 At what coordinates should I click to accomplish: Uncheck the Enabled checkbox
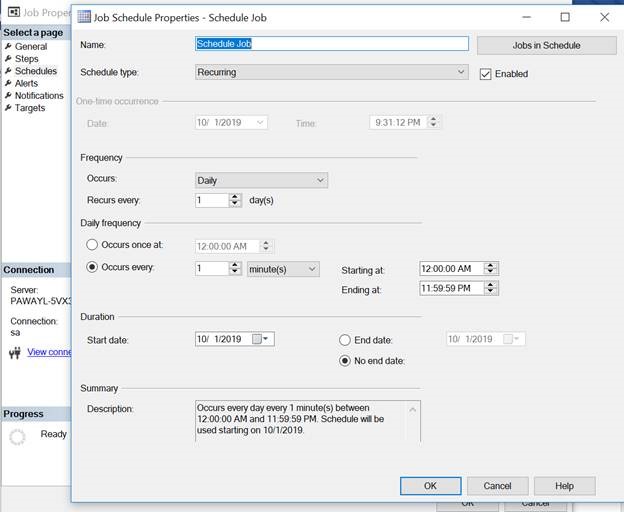click(x=486, y=73)
